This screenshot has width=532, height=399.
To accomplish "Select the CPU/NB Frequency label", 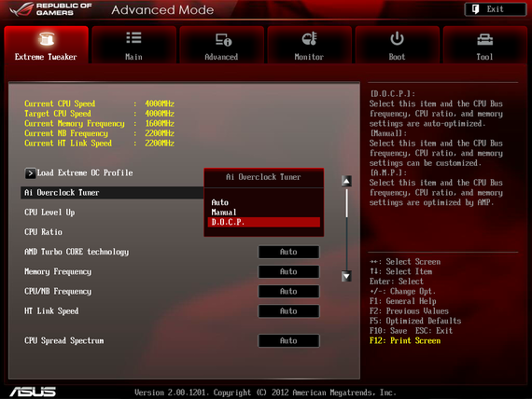I will coord(58,291).
